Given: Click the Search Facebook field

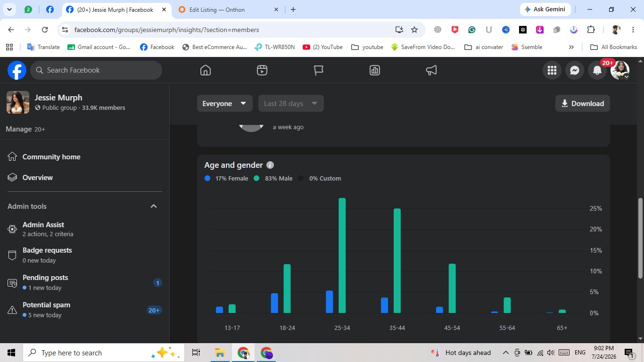Looking at the screenshot, I should pos(96,70).
